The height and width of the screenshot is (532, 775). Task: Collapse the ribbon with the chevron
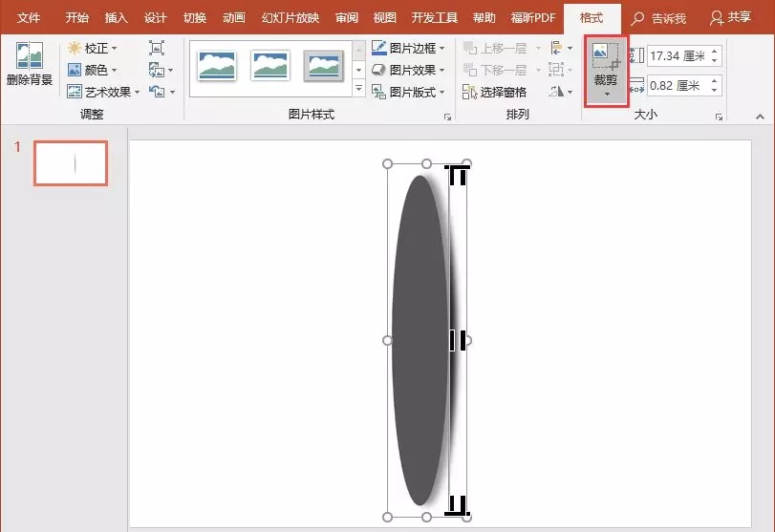click(x=760, y=117)
